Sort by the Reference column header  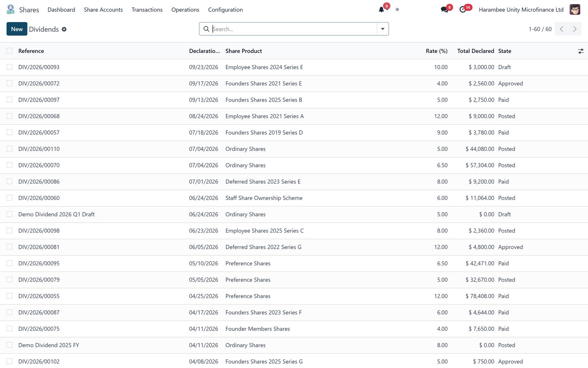pyautogui.click(x=31, y=51)
